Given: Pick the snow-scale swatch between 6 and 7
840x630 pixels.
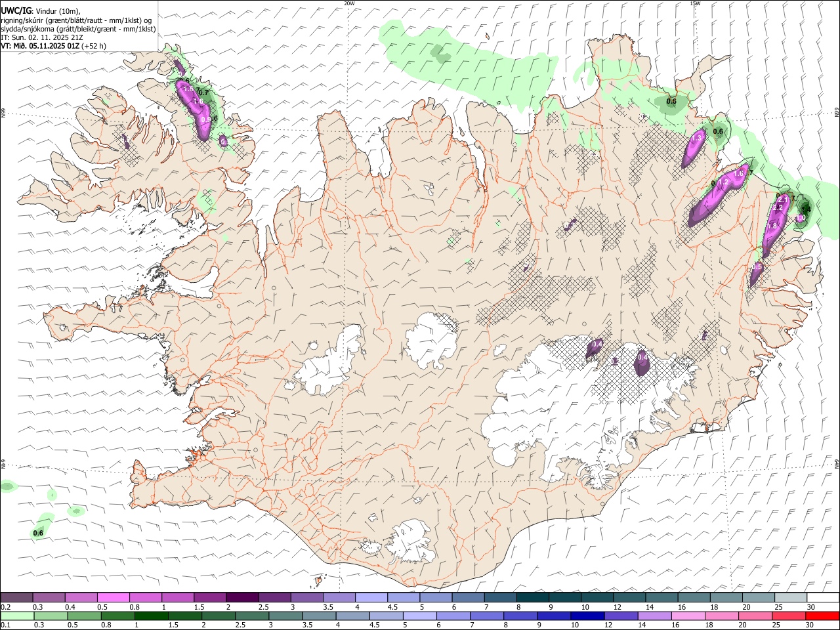Looking at the screenshot, I should click(469, 597).
